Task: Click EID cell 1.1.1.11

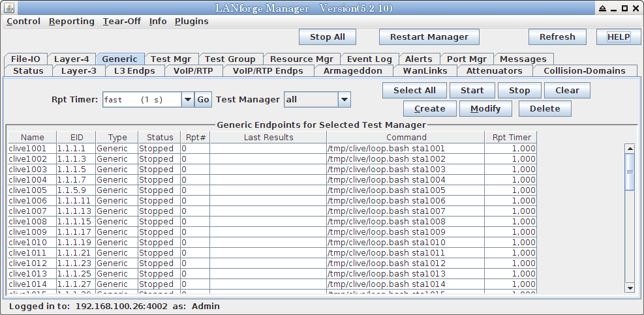Action: pyautogui.click(x=76, y=201)
